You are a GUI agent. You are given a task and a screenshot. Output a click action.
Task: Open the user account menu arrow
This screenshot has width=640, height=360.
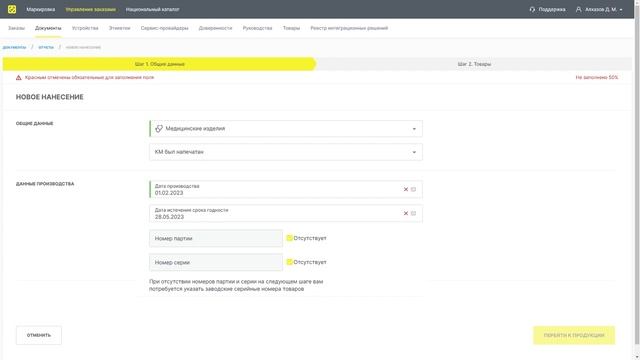[x=621, y=9]
